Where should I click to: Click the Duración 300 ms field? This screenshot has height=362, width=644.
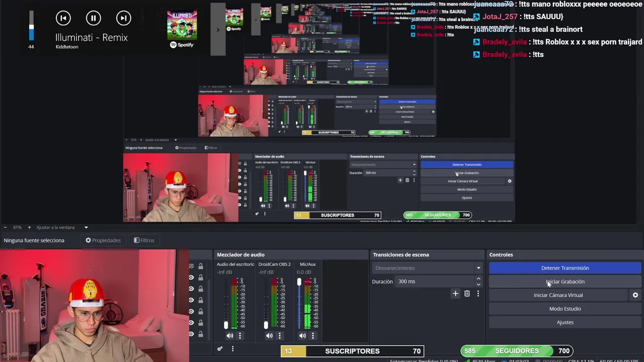(434, 282)
